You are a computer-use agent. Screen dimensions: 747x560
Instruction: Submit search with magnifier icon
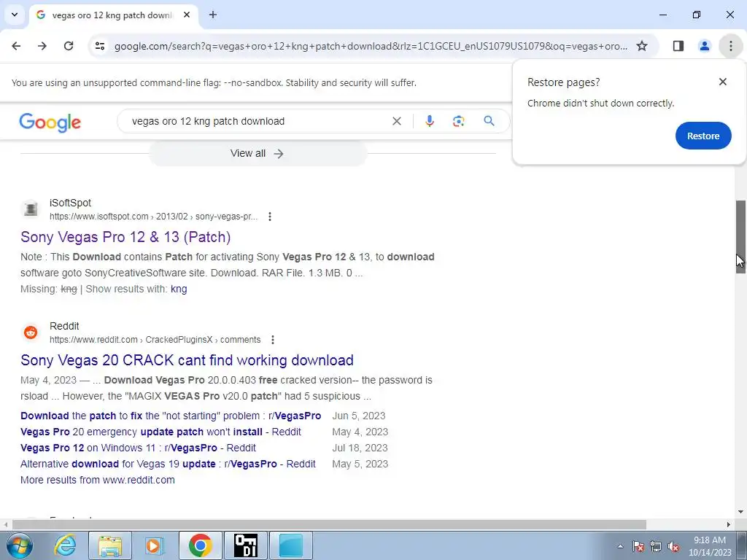[489, 121]
